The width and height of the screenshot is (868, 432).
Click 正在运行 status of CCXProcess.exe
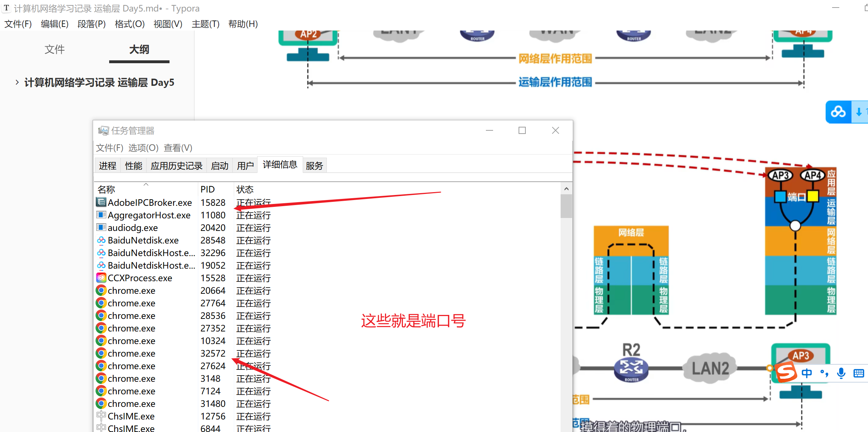click(x=254, y=278)
